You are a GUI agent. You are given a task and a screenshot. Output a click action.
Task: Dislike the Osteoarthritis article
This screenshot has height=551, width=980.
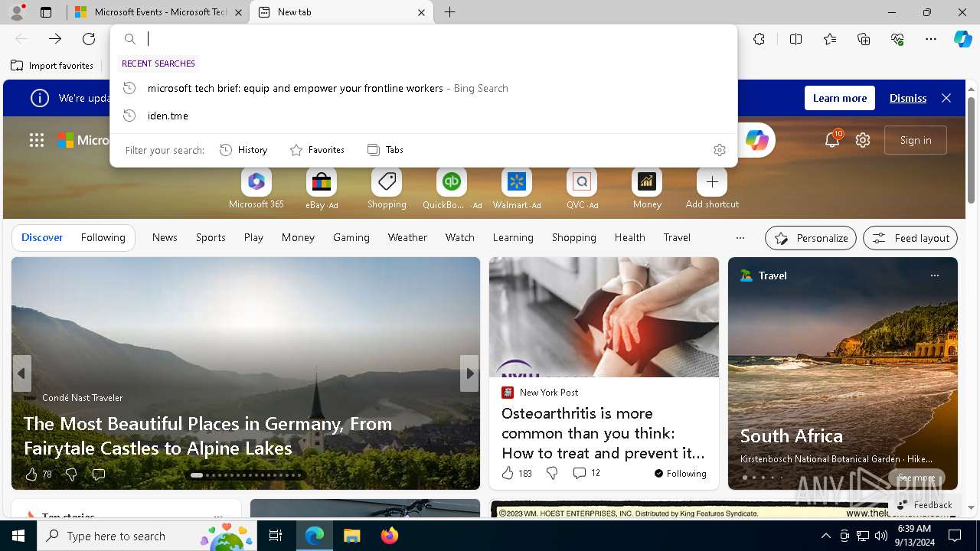click(552, 473)
